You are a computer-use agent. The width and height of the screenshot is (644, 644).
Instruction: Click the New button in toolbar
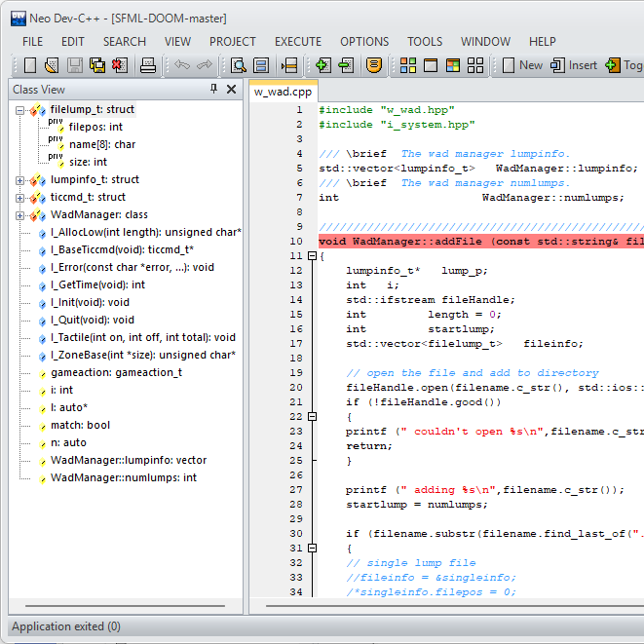[x=522, y=65]
